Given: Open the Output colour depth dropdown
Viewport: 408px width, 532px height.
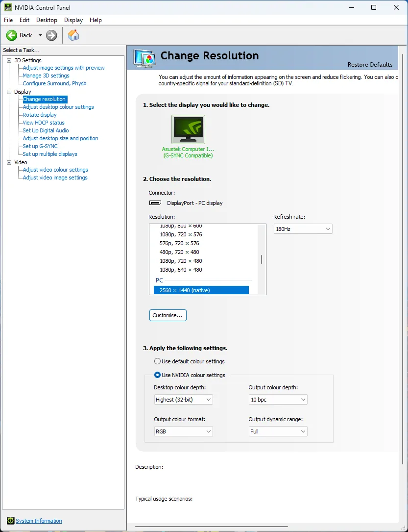Looking at the screenshot, I should click(278, 400).
